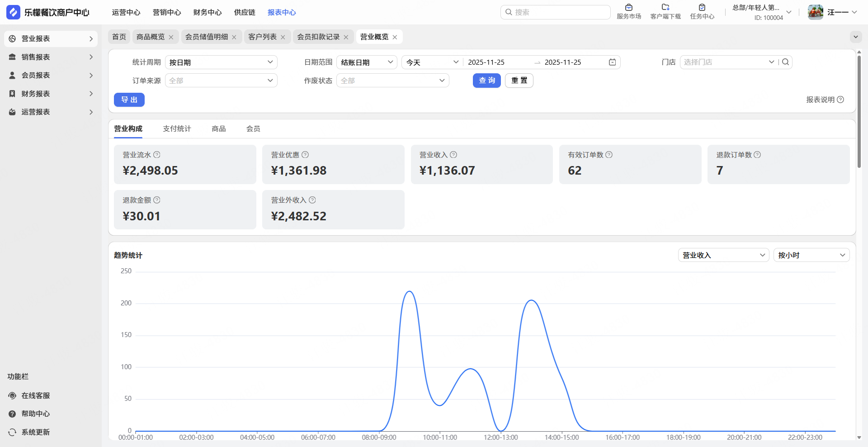Click the 运营报表 sidebar icon
Viewport: 868px width, 447px height.
12,112
